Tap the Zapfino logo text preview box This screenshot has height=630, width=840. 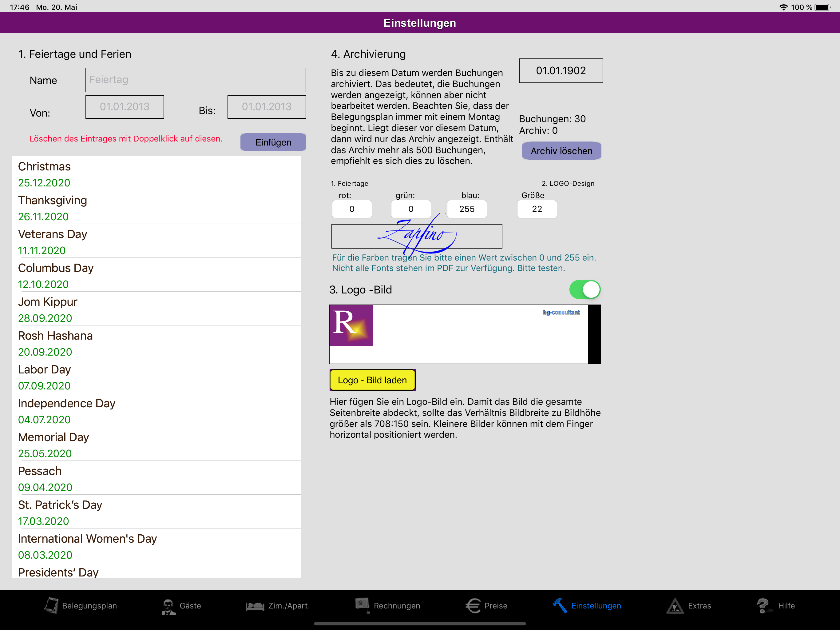pyautogui.click(x=417, y=236)
